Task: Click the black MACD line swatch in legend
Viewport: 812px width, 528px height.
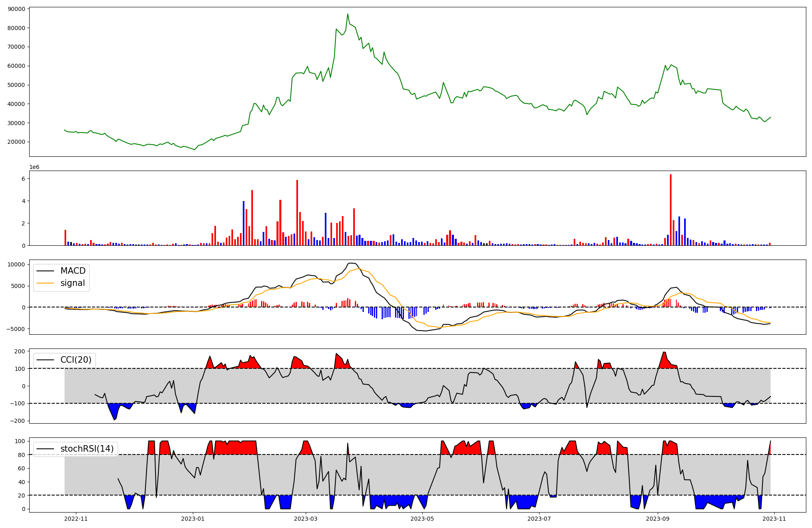Action: pyautogui.click(x=45, y=271)
